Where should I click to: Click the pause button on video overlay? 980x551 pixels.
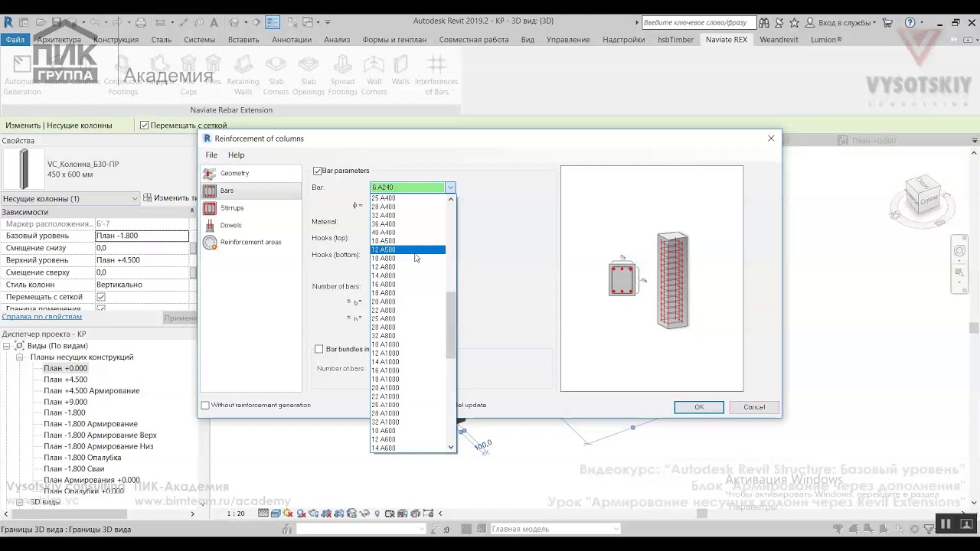pos(946,524)
